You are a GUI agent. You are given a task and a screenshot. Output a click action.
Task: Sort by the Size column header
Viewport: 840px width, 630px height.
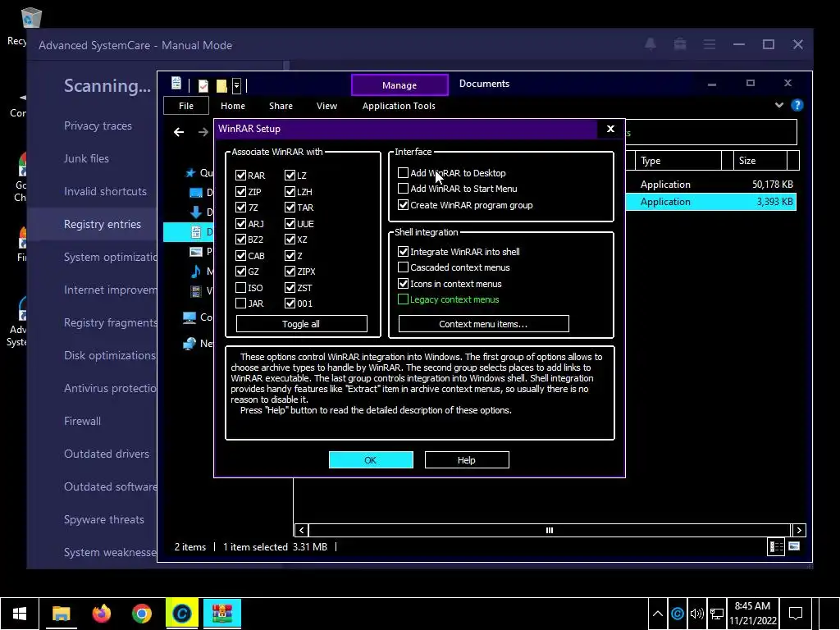[760, 160]
